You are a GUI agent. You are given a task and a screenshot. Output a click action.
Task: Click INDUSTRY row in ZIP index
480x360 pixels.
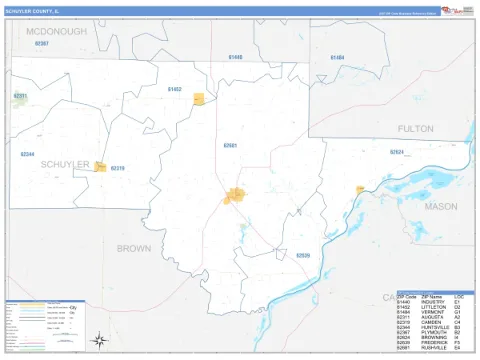[429, 302]
